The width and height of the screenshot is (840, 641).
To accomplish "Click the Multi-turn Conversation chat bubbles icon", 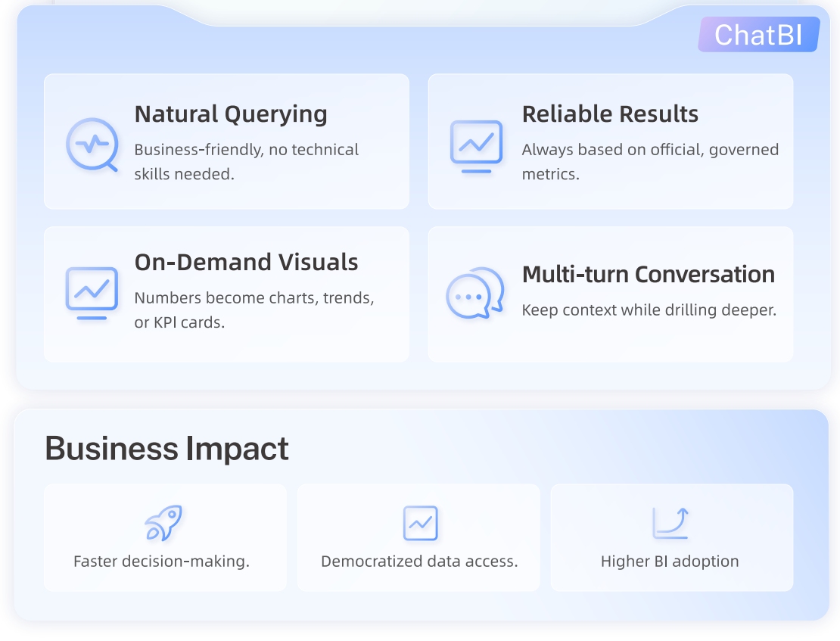I will [x=475, y=293].
